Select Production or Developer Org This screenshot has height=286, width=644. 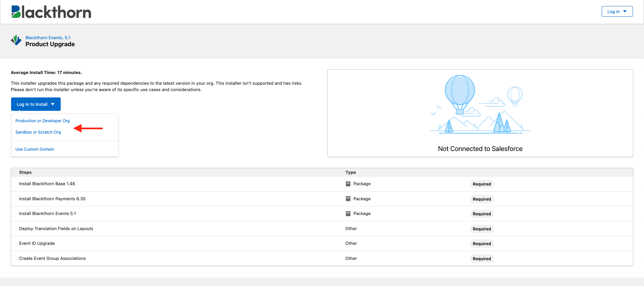click(x=43, y=121)
